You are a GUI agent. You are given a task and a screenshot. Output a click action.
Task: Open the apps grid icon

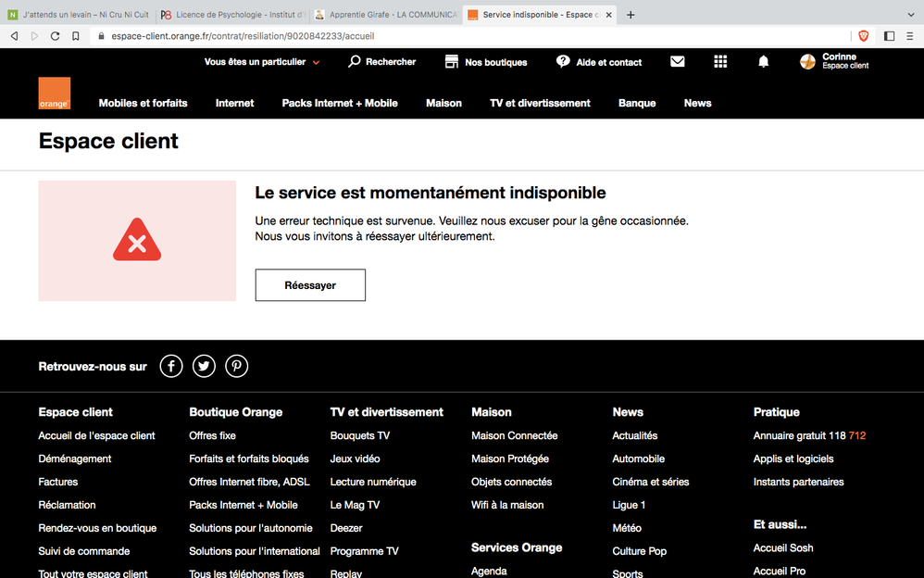pos(720,61)
